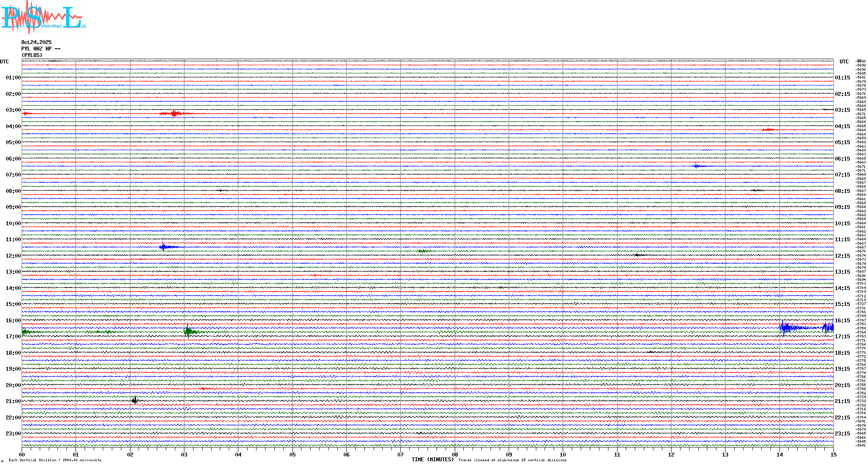Screen dimensions: 868x466
Task: Click the 06:15 label on right axis
Action: 843,159
